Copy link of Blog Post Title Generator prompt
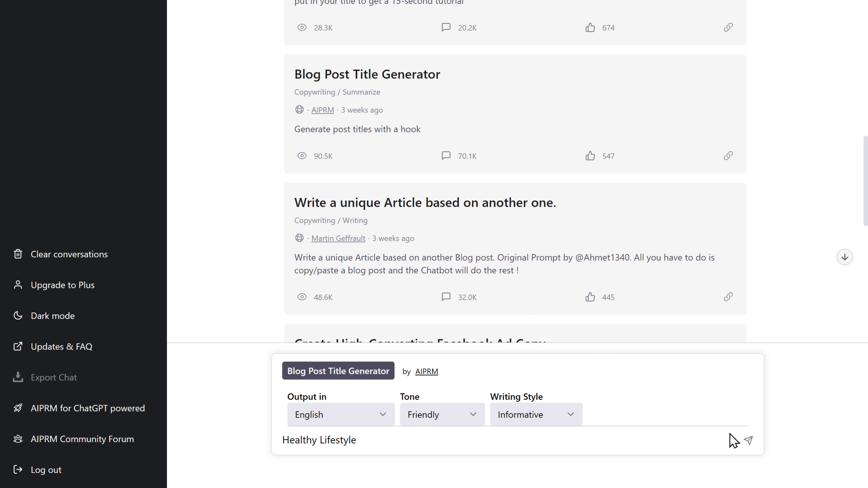The image size is (868, 488). [728, 156]
